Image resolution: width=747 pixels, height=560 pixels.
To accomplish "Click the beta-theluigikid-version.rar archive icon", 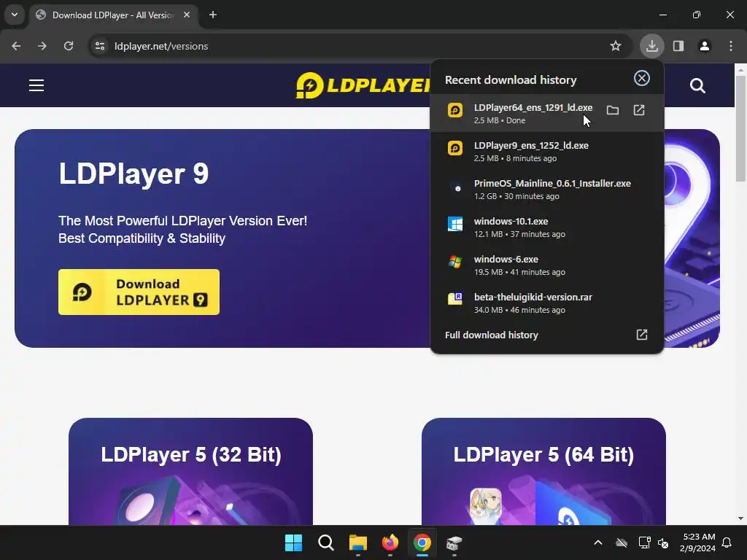I will tap(455, 299).
